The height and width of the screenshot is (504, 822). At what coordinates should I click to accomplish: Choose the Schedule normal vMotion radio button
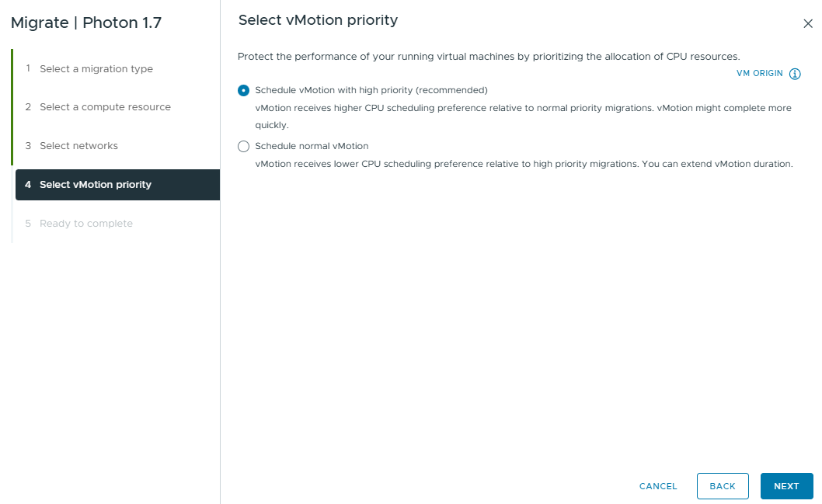244,146
